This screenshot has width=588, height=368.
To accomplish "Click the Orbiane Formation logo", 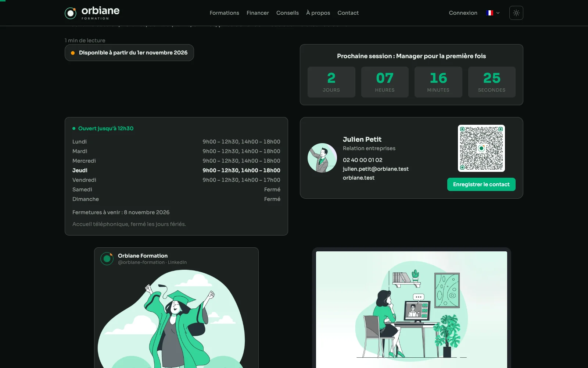I will [x=92, y=13].
